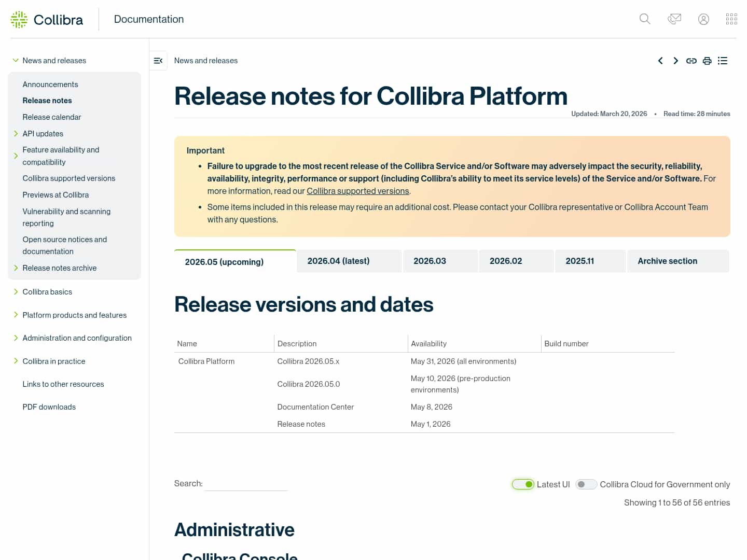Open Release calendar in the sidebar

(x=52, y=117)
